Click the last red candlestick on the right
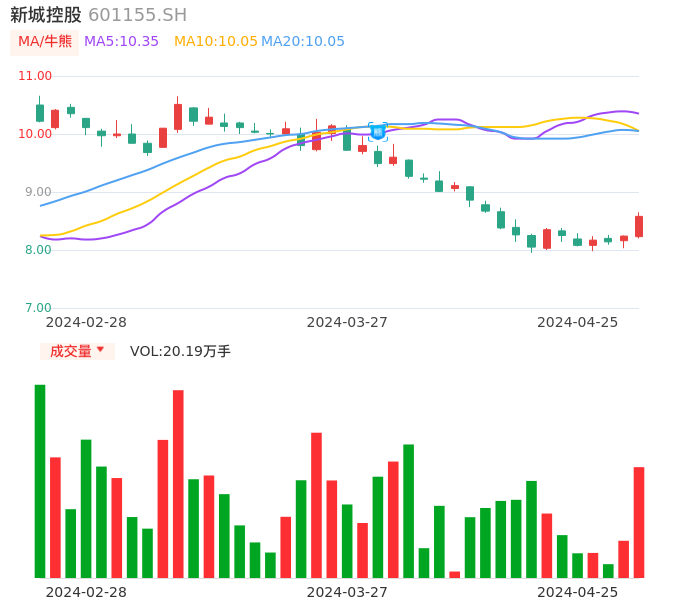Screen dimensions: 686x606 [x=639, y=226]
